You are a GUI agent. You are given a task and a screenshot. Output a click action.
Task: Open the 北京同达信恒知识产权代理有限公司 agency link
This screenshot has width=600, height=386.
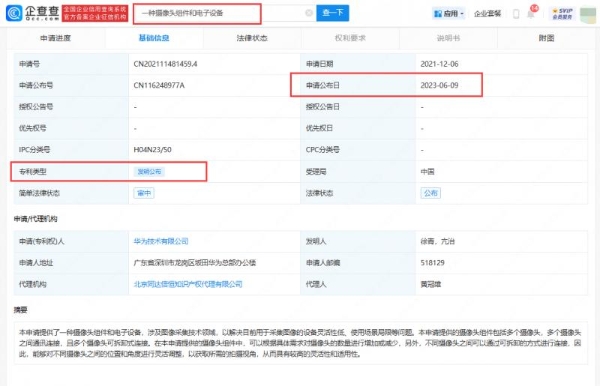188,284
